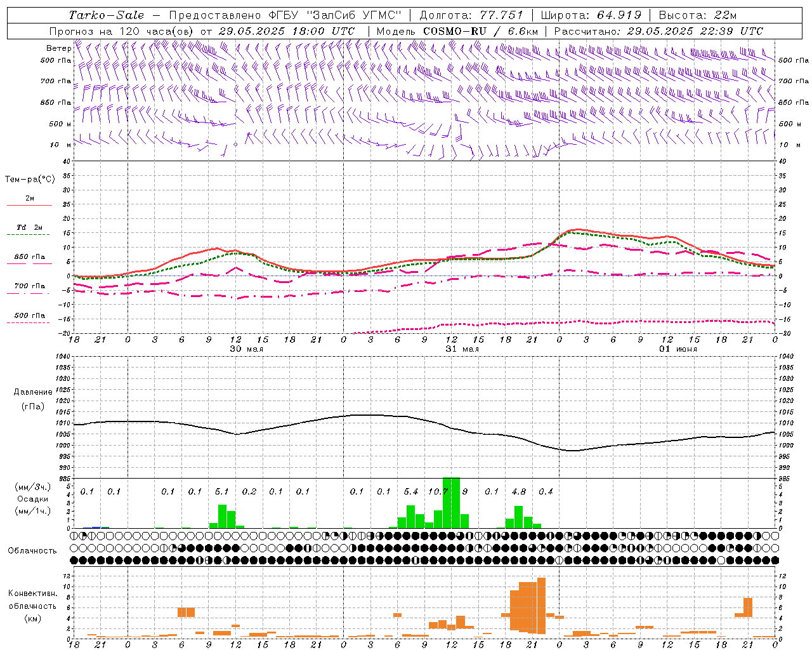This screenshot has width=812, height=650.
Task: Select the computed time '29.05.2025 22:39 UTC'
Action: (695, 31)
